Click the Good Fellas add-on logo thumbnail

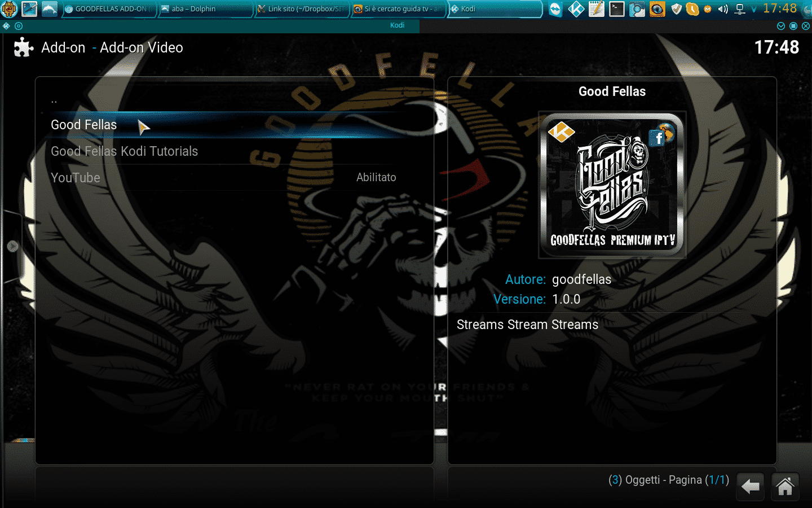point(612,185)
